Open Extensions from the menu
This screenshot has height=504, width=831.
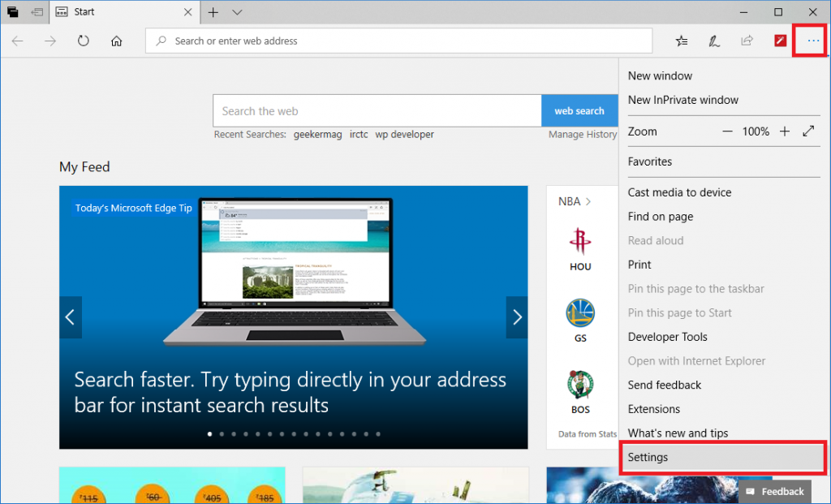point(653,409)
